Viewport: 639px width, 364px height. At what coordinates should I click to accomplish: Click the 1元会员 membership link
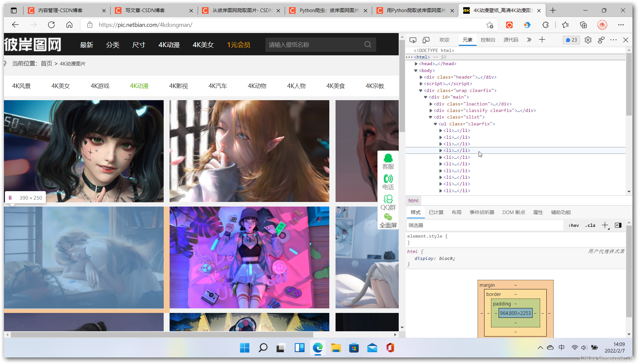point(239,45)
